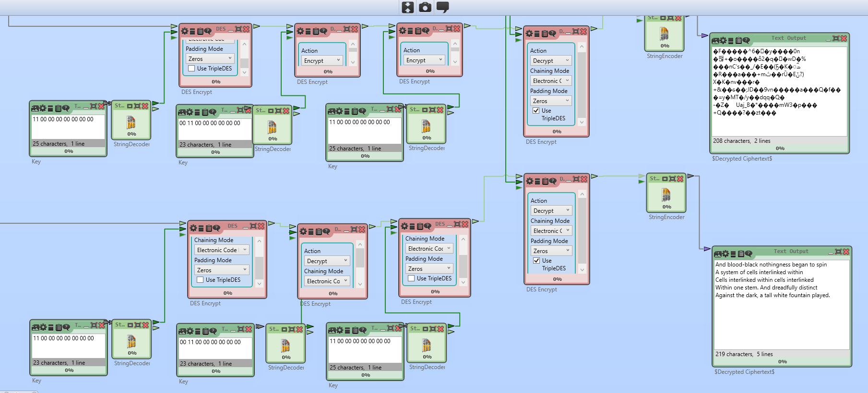Open help icon of upper Decrypt TripleDES component

click(x=552, y=34)
